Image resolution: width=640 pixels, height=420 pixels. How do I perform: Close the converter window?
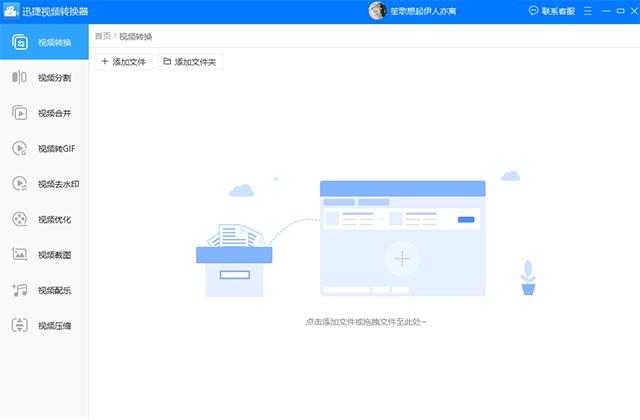[x=634, y=11]
